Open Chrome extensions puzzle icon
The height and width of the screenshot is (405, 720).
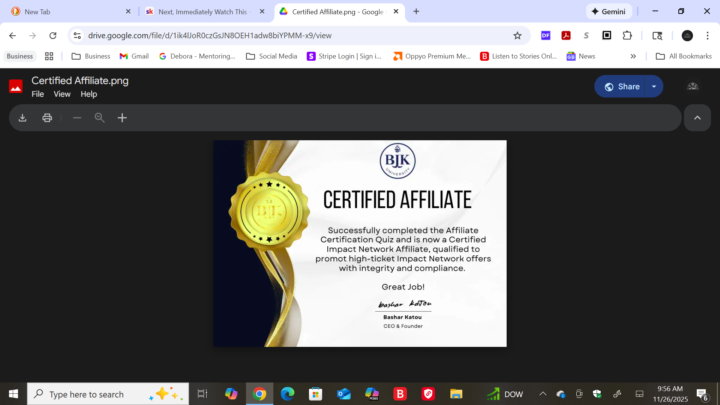tap(627, 35)
